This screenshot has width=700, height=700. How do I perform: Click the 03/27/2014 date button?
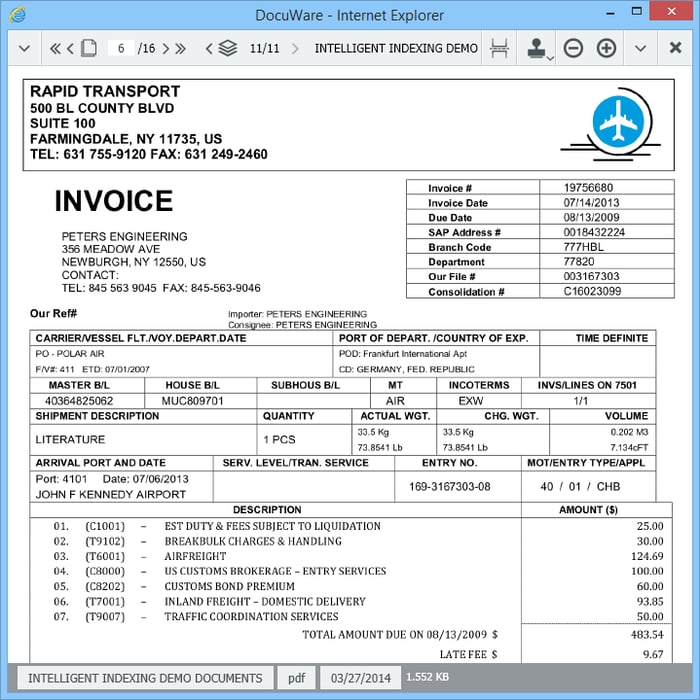tap(363, 678)
